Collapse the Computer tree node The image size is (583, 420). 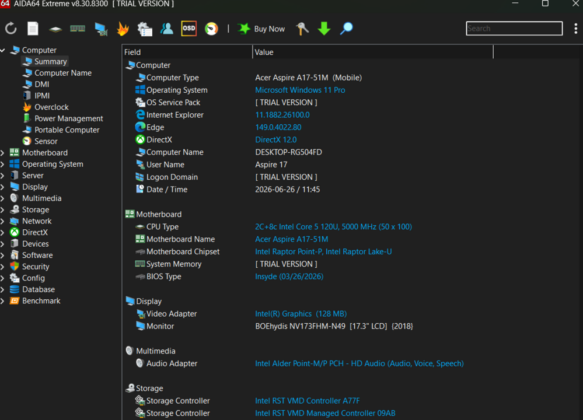coord(3,50)
